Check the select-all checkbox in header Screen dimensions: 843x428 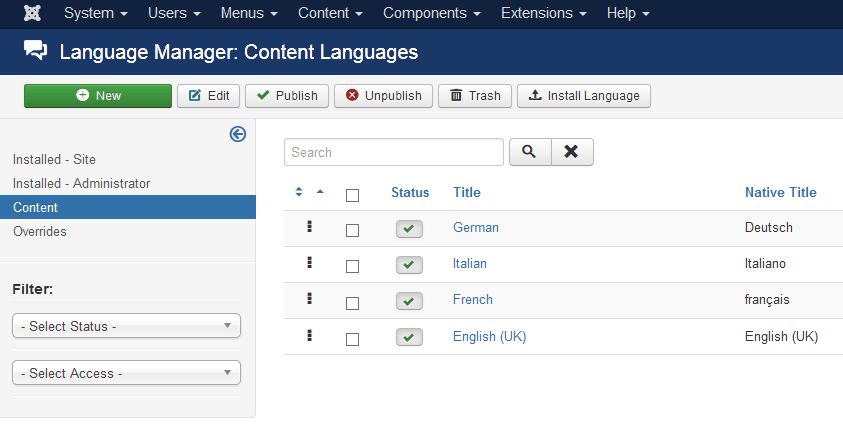tap(352, 195)
